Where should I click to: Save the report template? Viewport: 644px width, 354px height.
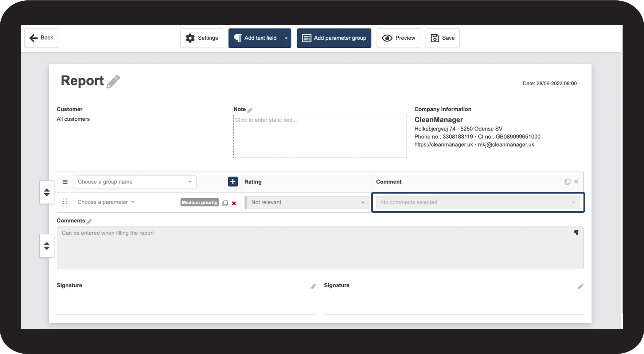pyautogui.click(x=442, y=38)
